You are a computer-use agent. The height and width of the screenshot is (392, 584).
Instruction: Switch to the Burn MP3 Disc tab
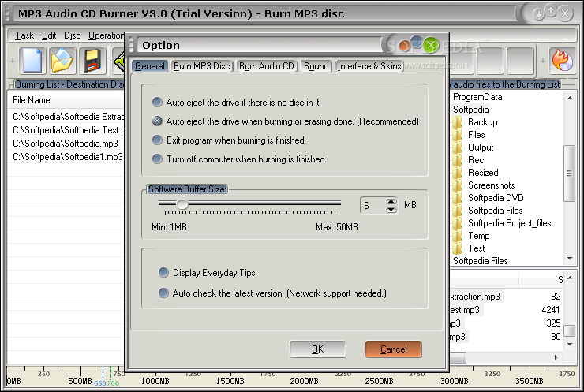point(201,66)
